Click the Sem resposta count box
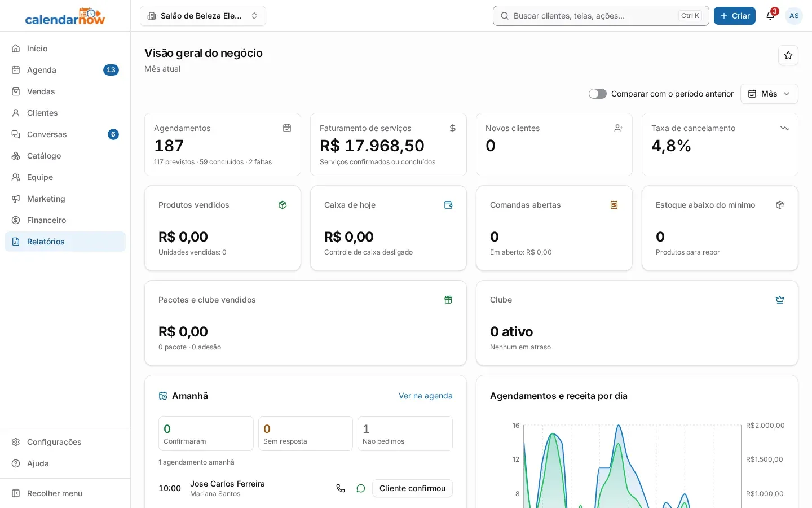The image size is (812, 508). pyautogui.click(x=306, y=433)
